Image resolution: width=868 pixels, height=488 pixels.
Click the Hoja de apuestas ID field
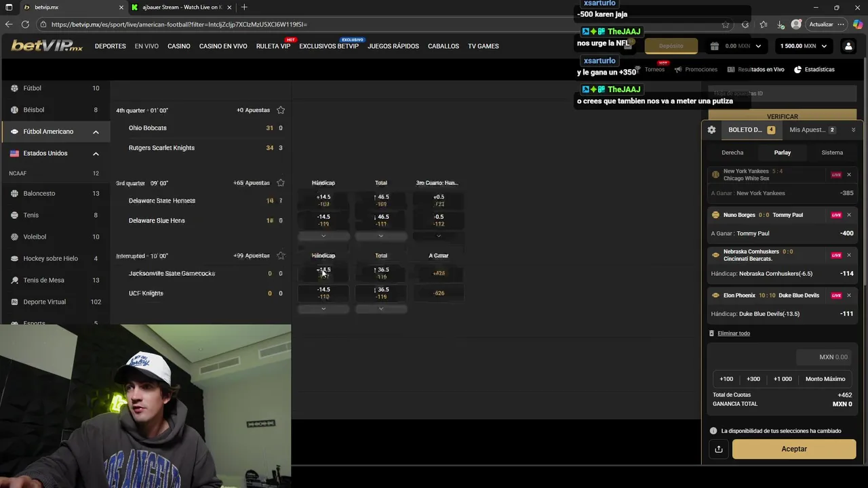783,94
